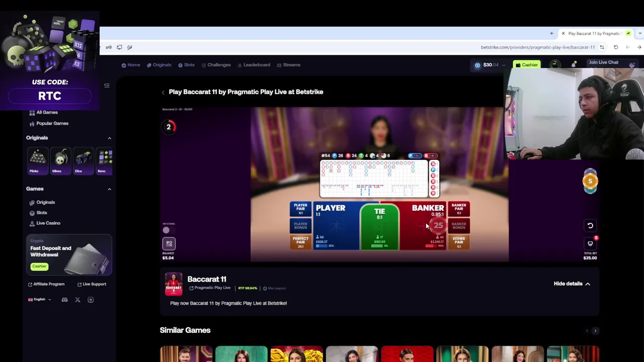Open Home in top navigation

tap(131, 65)
